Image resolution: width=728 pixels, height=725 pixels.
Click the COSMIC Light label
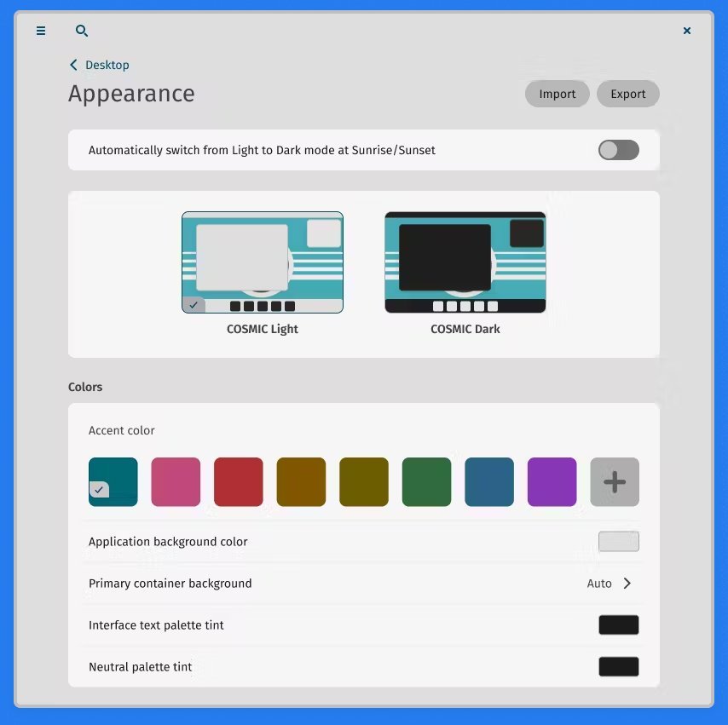click(x=263, y=329)
